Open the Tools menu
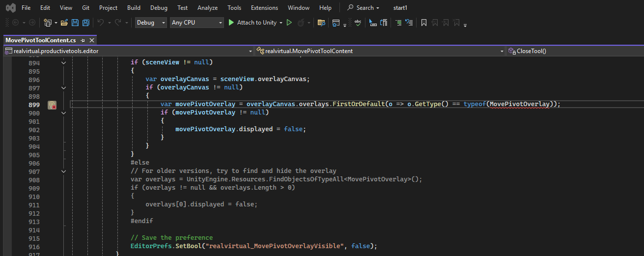The width and height of the screenshot is (644, 256). pos(234,8)
